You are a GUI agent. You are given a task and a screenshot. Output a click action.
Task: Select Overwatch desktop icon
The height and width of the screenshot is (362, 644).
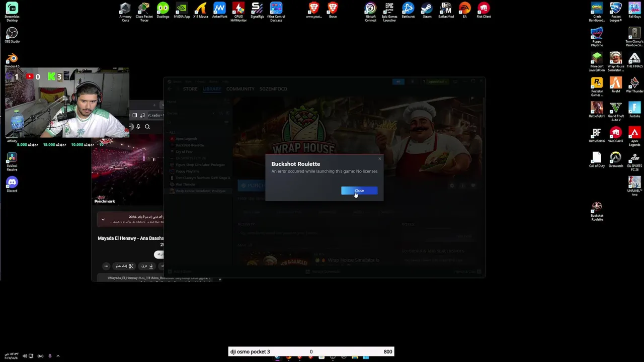coord(616,160)
